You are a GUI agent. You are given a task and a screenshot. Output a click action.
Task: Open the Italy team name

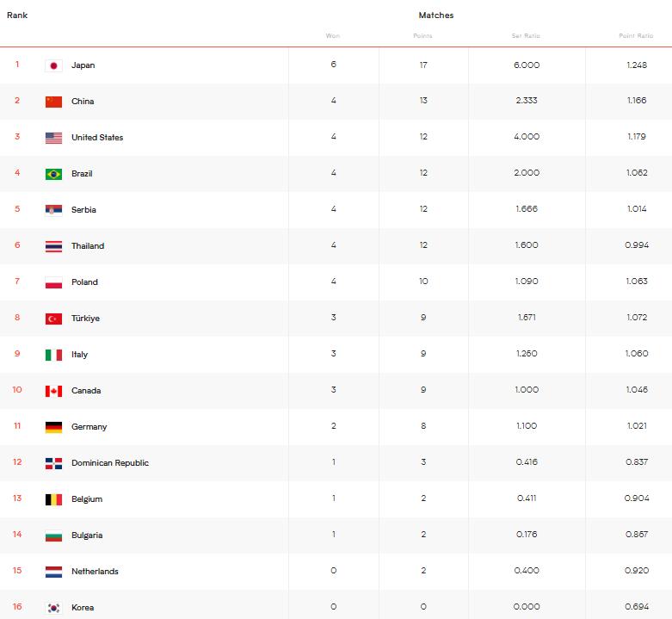(x=79, y=355)
